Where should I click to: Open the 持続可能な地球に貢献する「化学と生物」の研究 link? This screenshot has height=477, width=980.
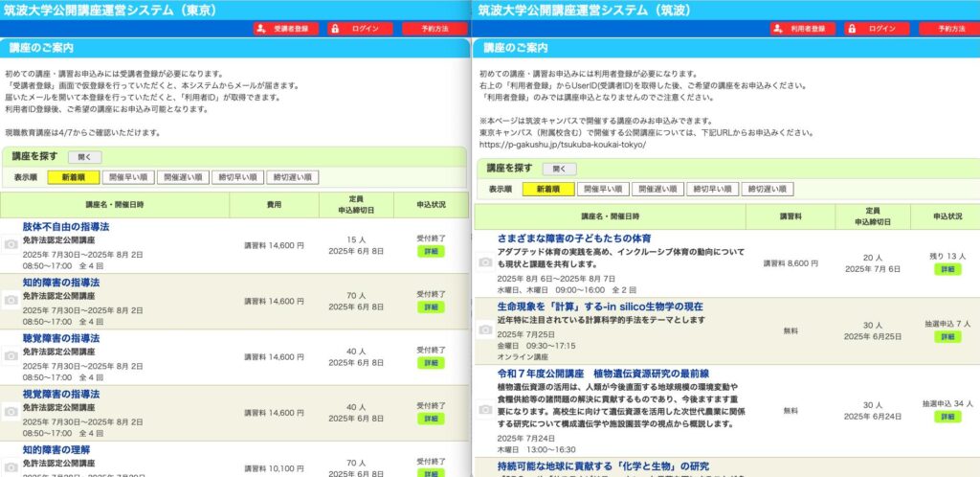[603, 466]
